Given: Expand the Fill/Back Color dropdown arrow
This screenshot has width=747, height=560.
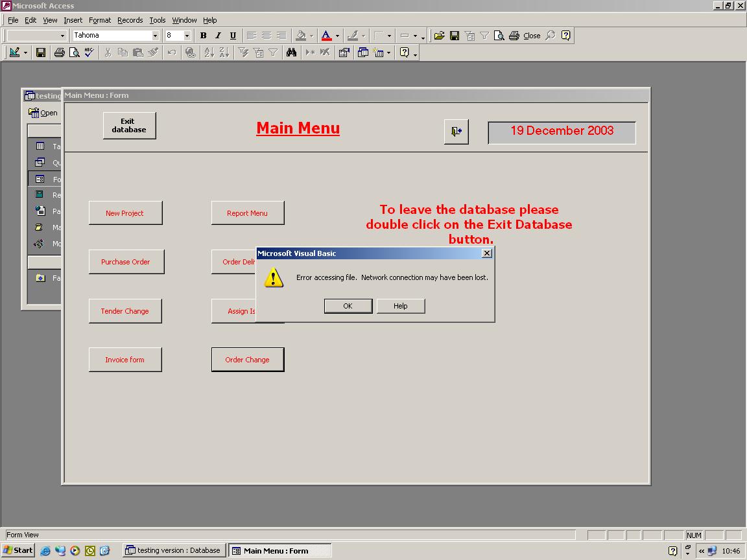Looking at the screenshot, I should [311, 36].
